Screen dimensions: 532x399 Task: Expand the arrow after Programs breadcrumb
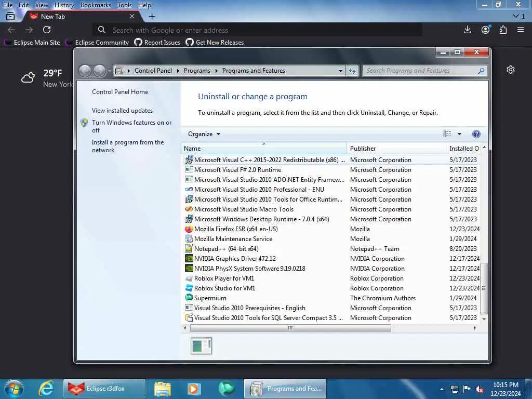[x=217, y=71]
